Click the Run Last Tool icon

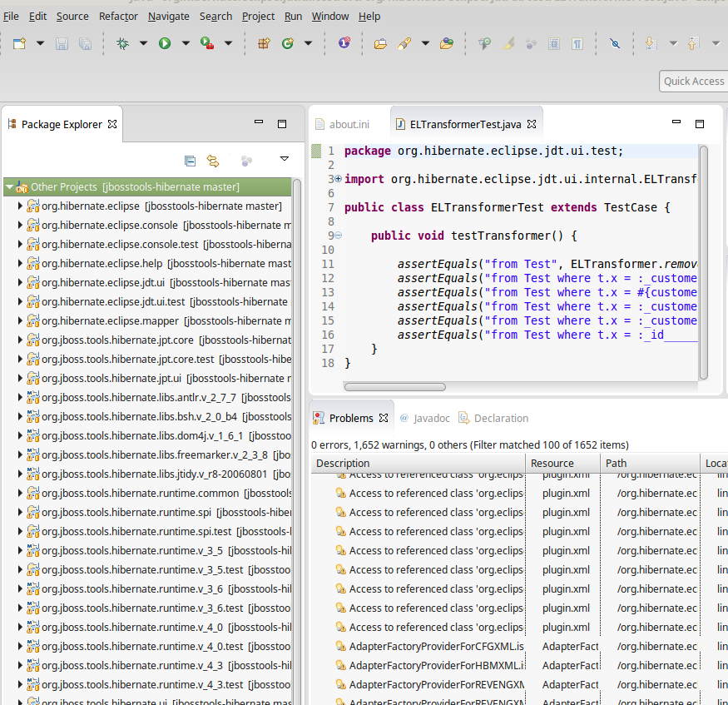coord(206,43)
